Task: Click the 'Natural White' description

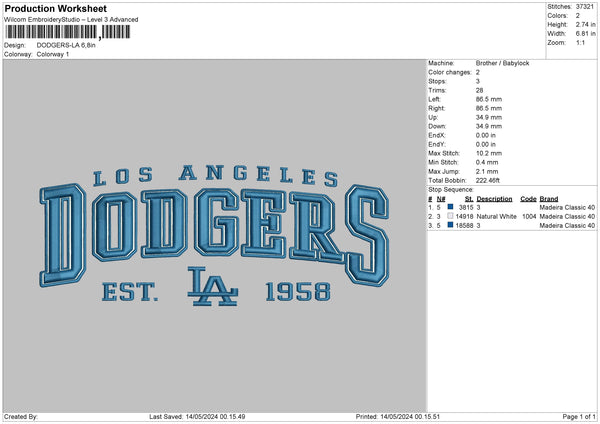Action: [x=497, y=217]
